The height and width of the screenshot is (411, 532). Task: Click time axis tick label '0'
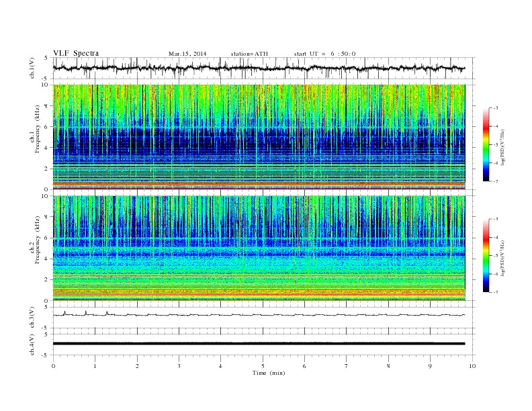(53, 366)
